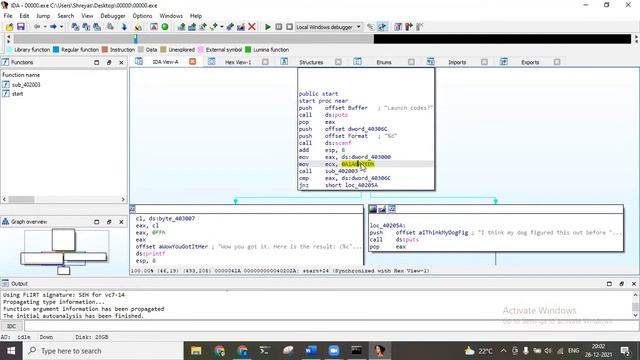The image size is (640, 360).
Task: Open the Search menu
Action: point(66,16)
